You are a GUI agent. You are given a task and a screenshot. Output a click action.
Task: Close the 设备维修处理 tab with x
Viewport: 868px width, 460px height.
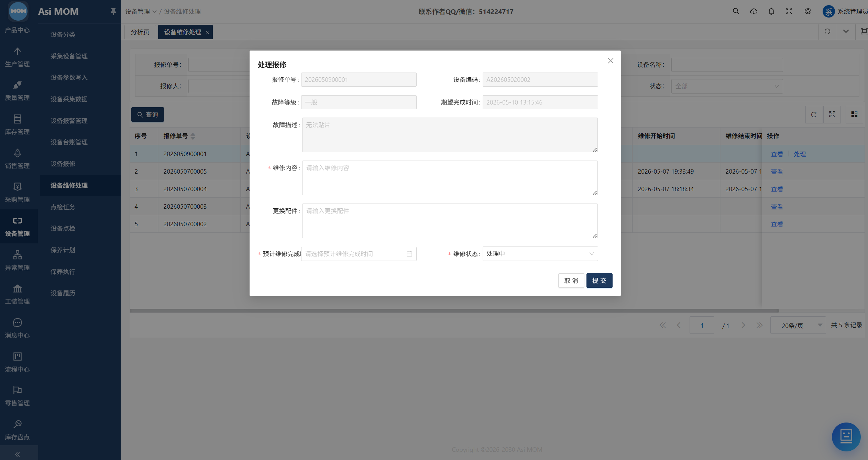click(208, 33)
